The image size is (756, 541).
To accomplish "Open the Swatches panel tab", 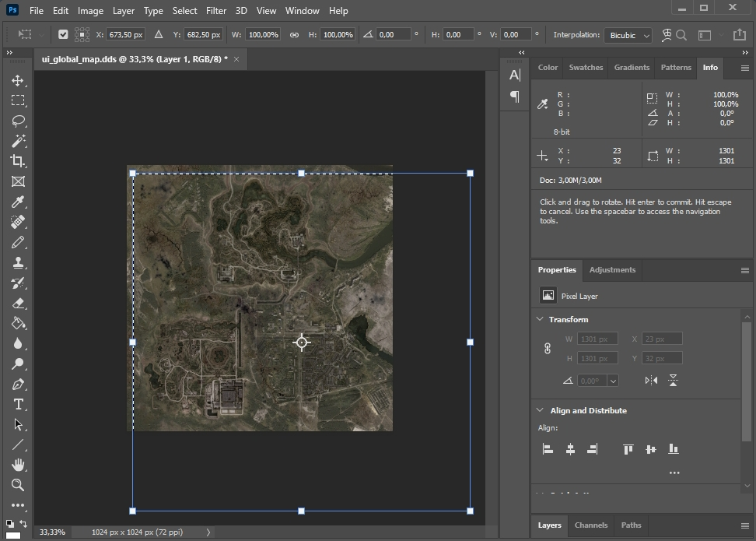I will point(586,68).
